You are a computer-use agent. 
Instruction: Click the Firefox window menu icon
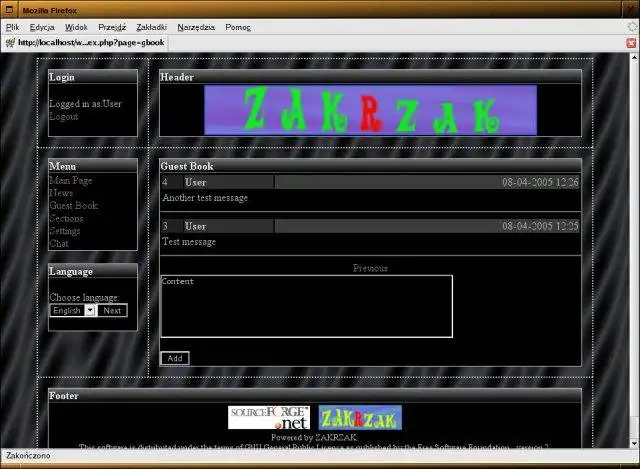(9, 9)
